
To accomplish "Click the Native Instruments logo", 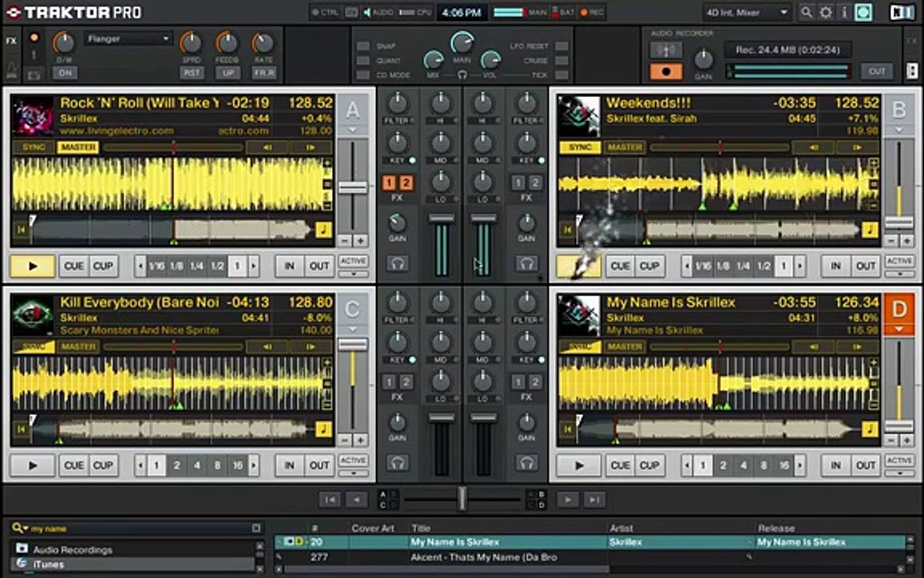I will [902, 12].
